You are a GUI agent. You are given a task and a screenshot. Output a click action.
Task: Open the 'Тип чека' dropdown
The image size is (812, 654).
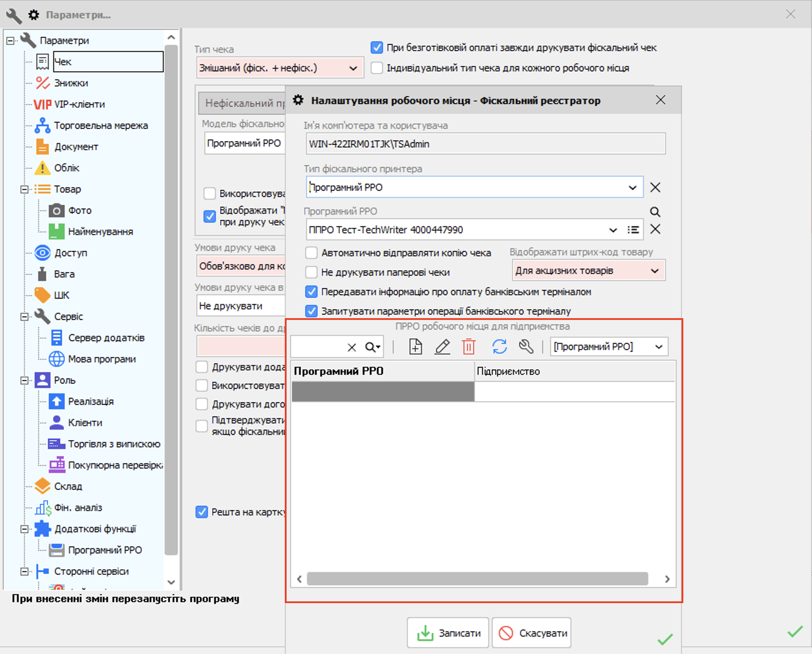[x=352, y=68]
